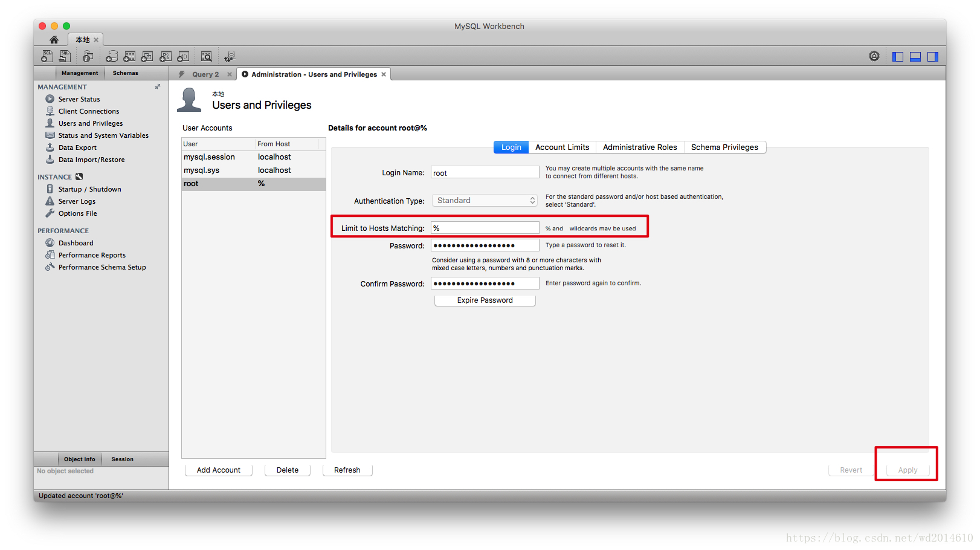The height and width of the screenshot is (550, 980).
Task: Close the Administration - Users and Privileges tab
Action: [x=384, y=74]
